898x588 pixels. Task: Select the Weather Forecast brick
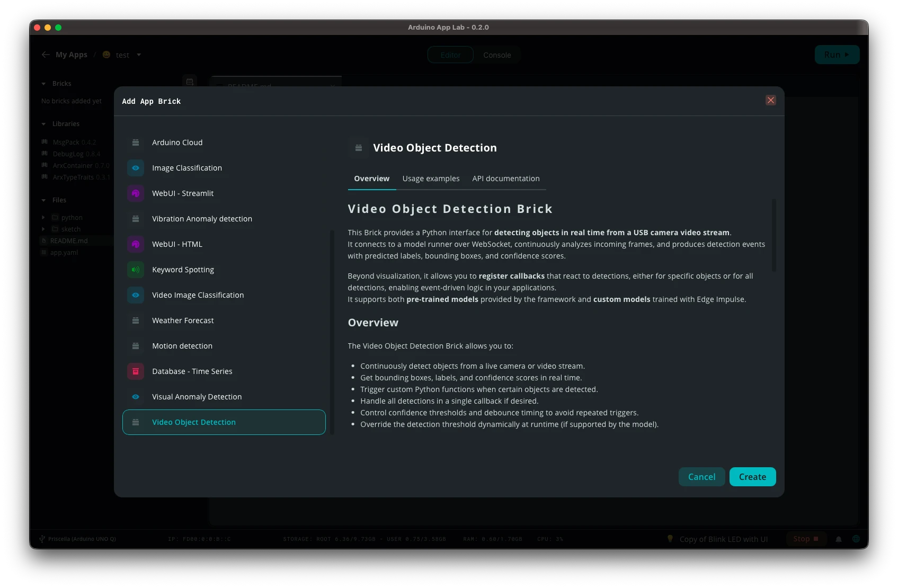(183, 320)
